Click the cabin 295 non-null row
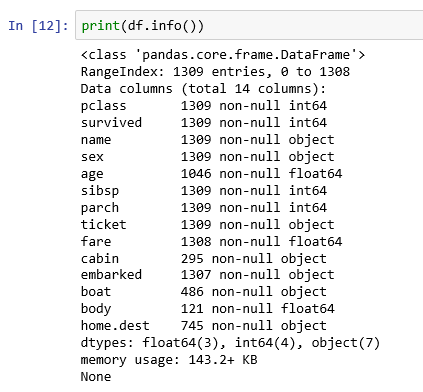423x392 pixels. pos(204,259)
